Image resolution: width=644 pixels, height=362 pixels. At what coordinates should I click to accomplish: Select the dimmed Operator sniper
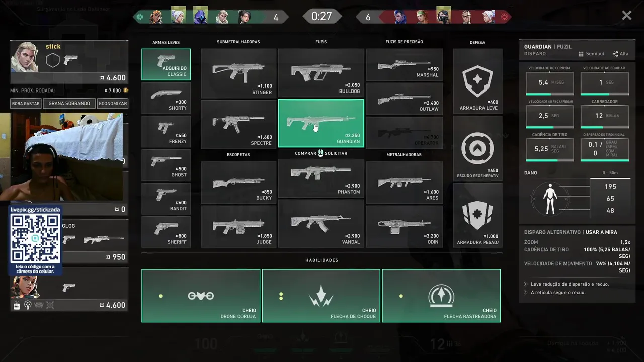coord(405,133)
